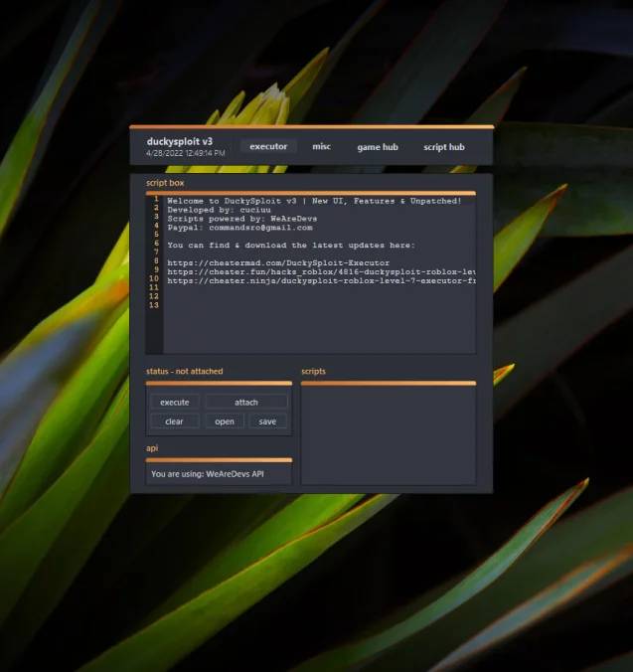
Task: Click the cheater.fun URL line
Action: 321,271
